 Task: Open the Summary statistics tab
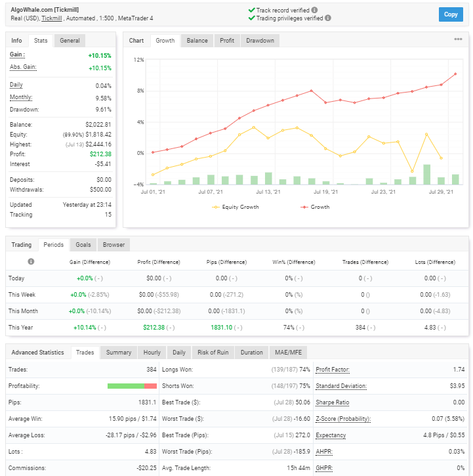(119, 353)
